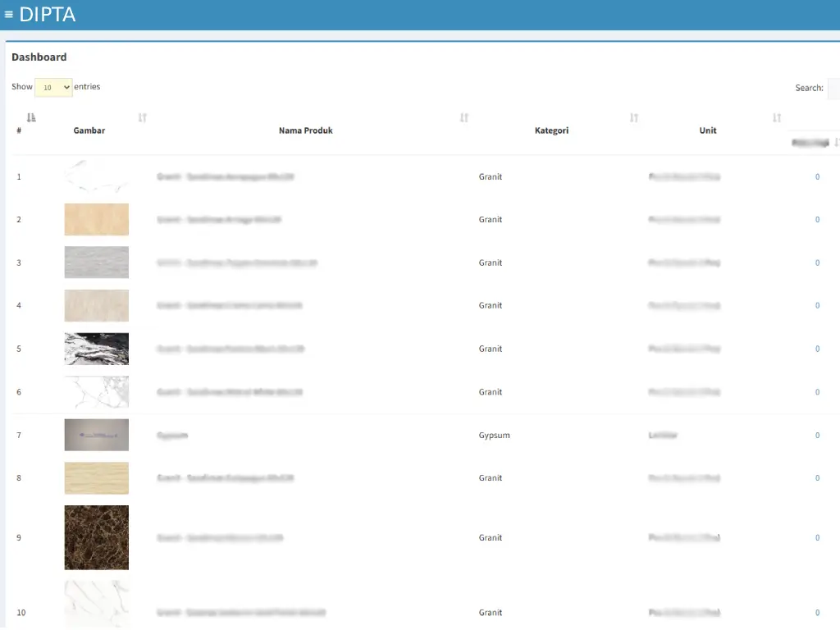840x630 pixels.
Task: Sort by the # column icon
Action: [x=31, y=118]
